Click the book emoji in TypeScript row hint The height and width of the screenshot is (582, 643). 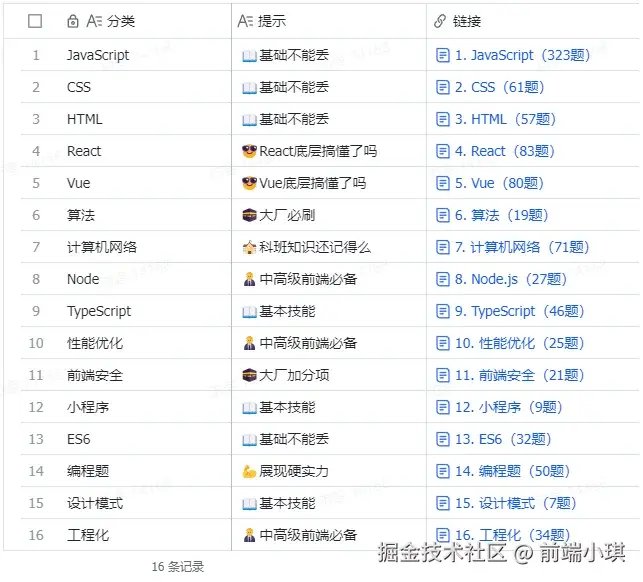coord(249,312)
